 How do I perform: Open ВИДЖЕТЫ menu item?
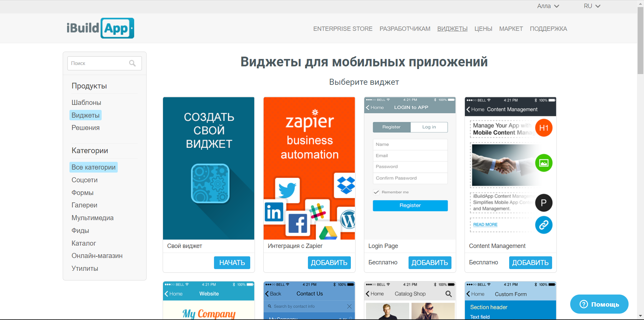click(452, 29)
